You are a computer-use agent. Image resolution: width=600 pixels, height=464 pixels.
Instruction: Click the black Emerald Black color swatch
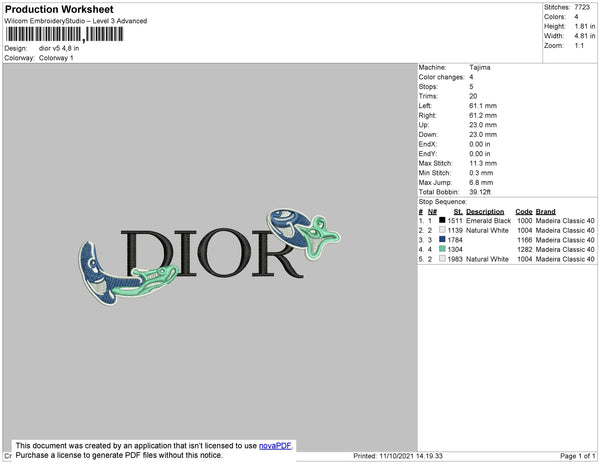tap(442, 220)
